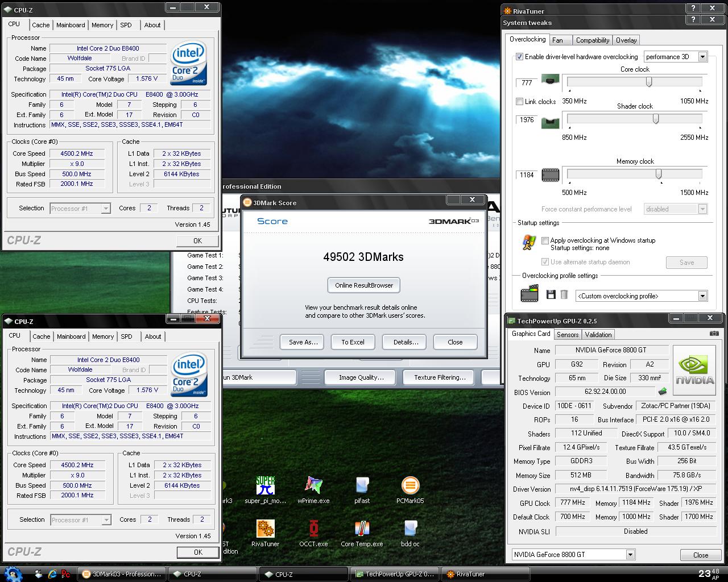The height and width of the screenshot is (582, 728).
Task: Click the Windows startup settings icon
Action: coord(529,243)
